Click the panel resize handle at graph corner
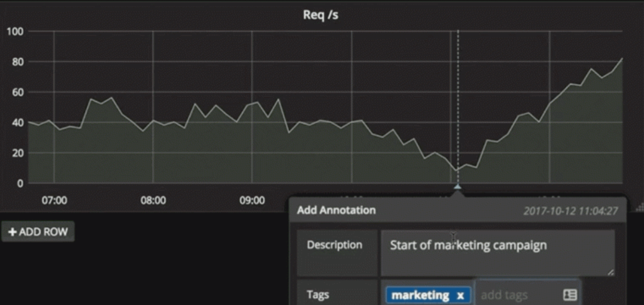Viewport: 644px width, 305px height. point(640,207)
